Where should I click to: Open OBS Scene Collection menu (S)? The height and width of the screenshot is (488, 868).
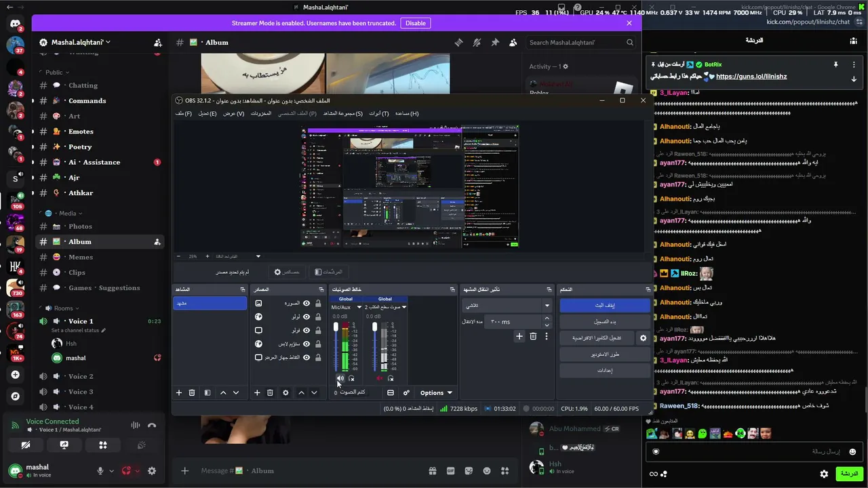pos(342,113)
